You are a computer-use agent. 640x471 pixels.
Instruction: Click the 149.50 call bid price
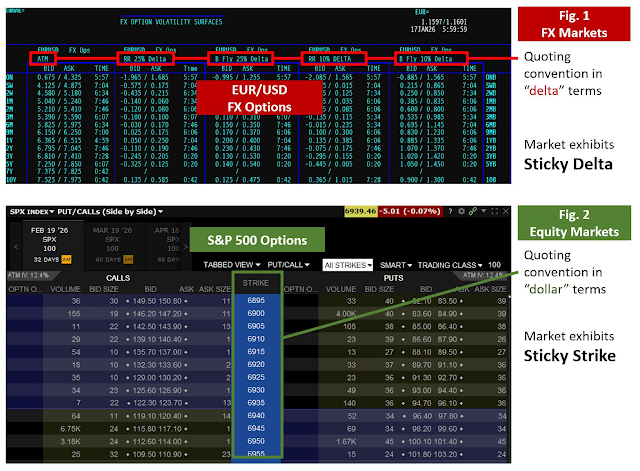143,301
